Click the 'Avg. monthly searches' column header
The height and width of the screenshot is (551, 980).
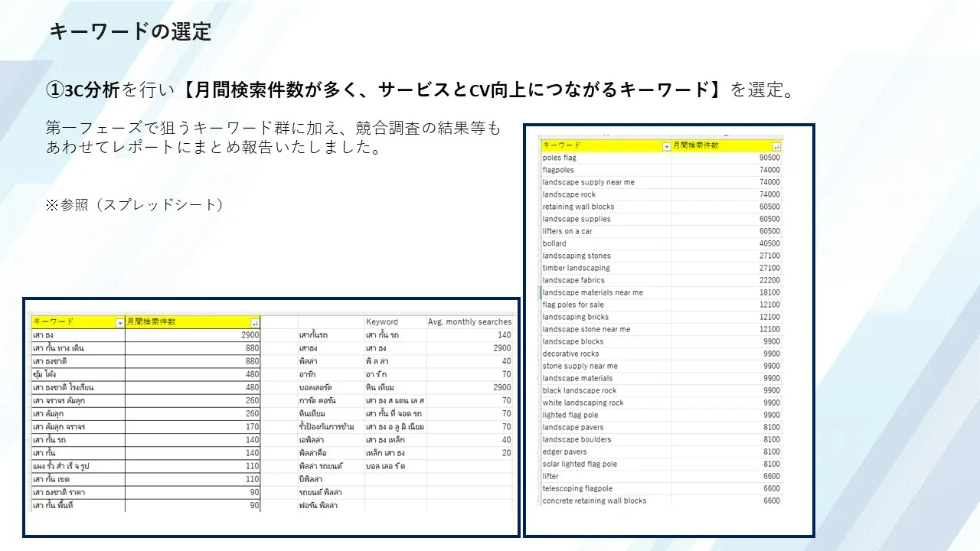click(469, 322)
